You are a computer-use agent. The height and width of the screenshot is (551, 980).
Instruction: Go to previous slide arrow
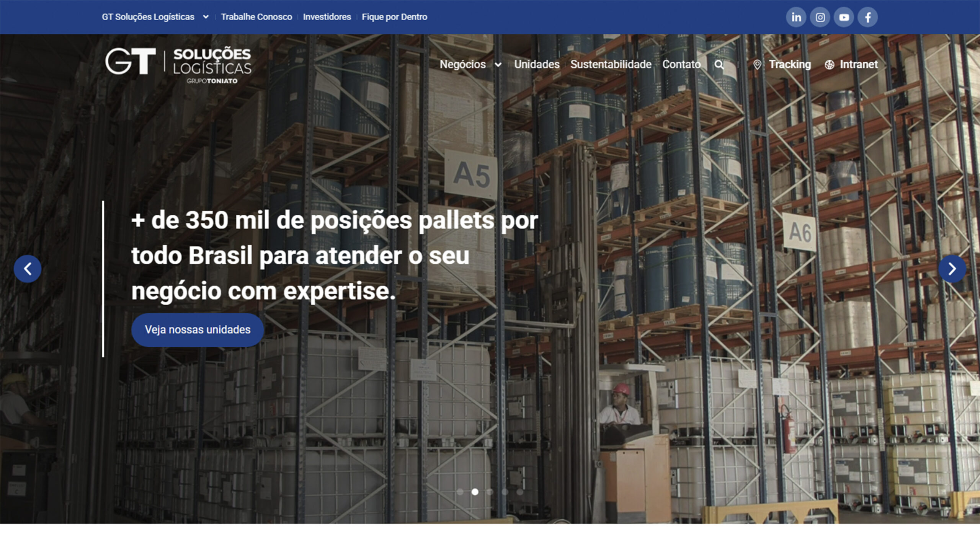(28, 269)
